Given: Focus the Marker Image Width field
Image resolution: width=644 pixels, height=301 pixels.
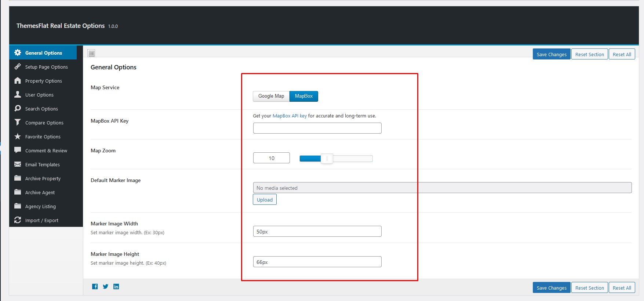Looking at the screenshot, I should pyautogui.click(x=317, y=231).
